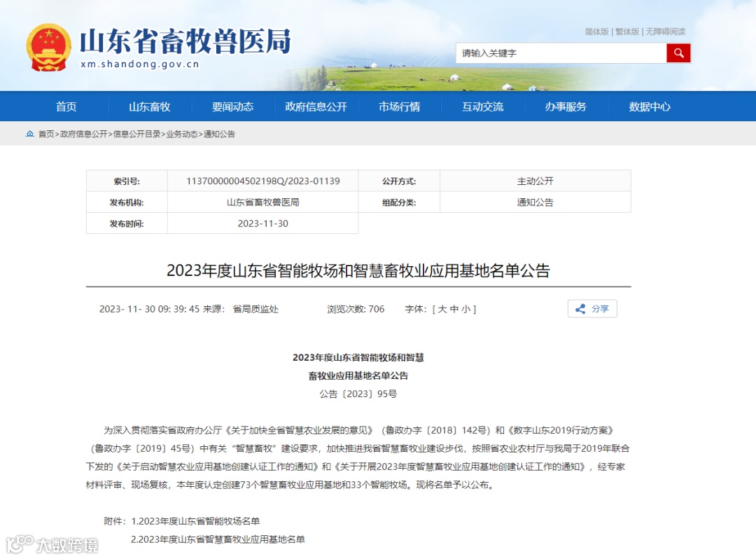Open the 市场行情 navigation item

pyautogui.click(x=399, y=106)
